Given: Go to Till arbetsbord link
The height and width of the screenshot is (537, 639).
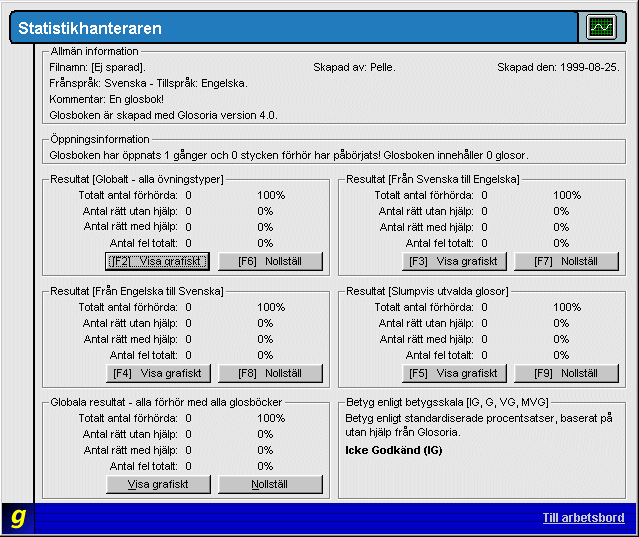Looking at the screenshot, I should pyautogui.click(x=583, y=518).
